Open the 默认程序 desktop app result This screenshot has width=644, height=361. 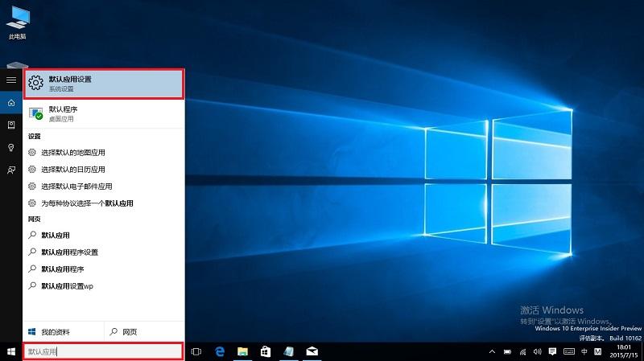104,113
